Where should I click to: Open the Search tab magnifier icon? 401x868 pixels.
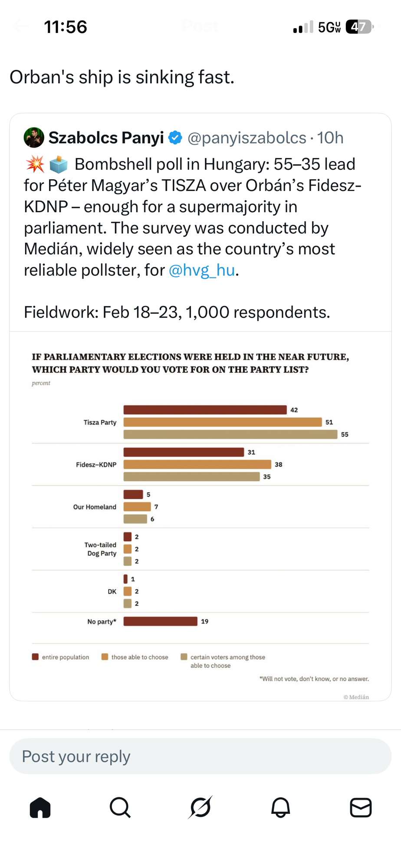(120, 808)
